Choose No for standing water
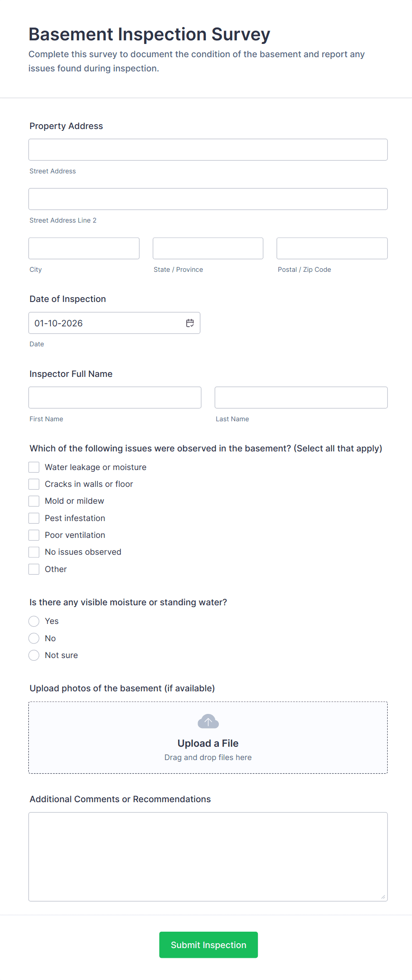 click(x=34, y=639)
